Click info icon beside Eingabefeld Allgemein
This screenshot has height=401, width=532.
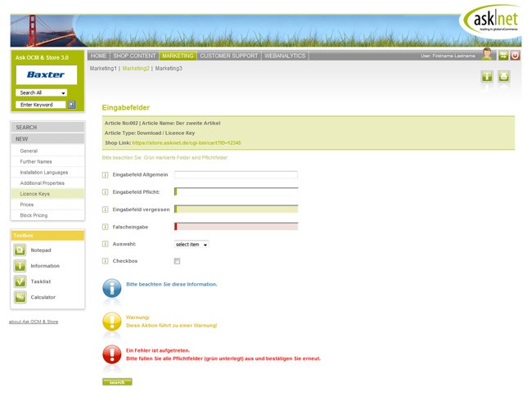[105, 175]
